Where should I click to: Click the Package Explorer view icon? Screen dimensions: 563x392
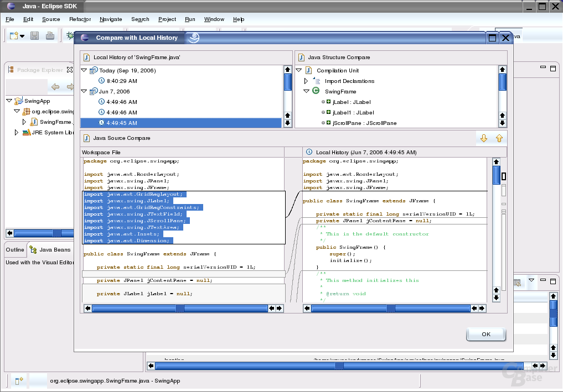click(11, 70)
